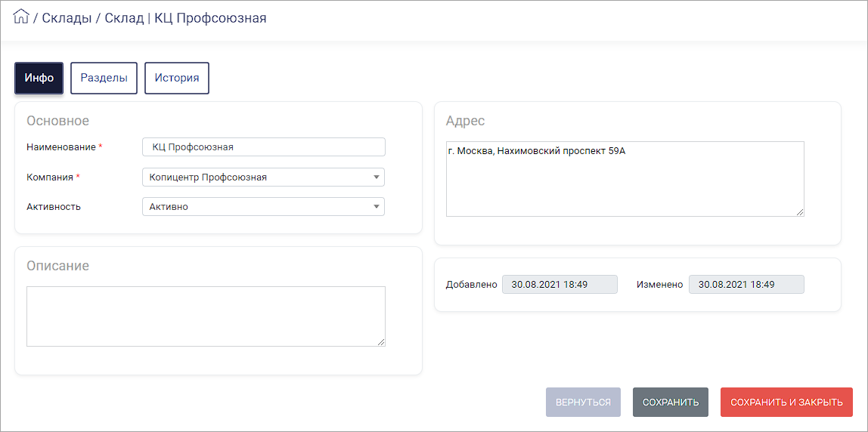Click the Добавлено date field
Image resolution: width=868 pixels, height=432 pixels.
point(560,285)
